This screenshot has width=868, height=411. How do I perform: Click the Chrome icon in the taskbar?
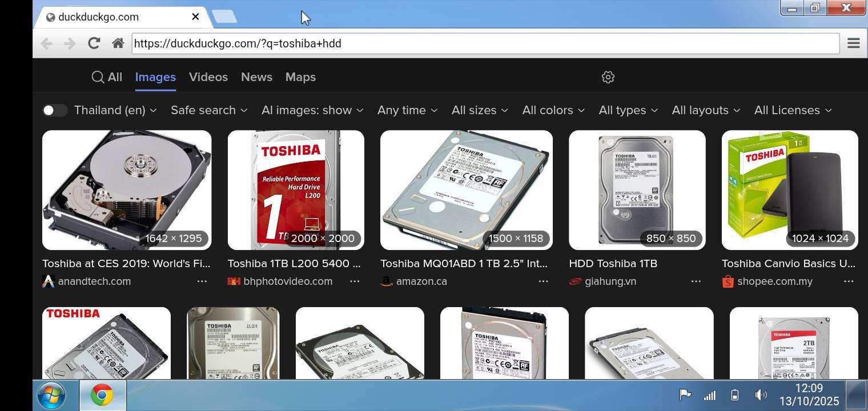102,395
